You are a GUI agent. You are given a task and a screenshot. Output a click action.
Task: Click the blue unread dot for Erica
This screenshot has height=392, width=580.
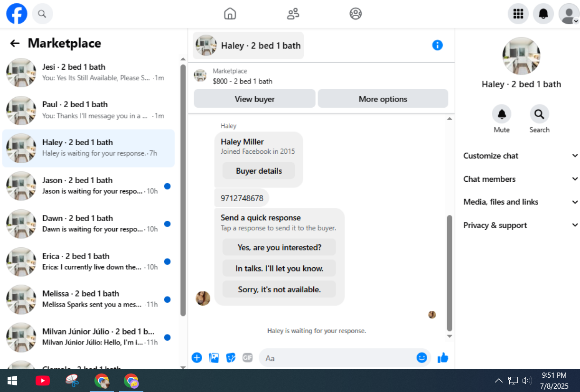tap(167, 261)
